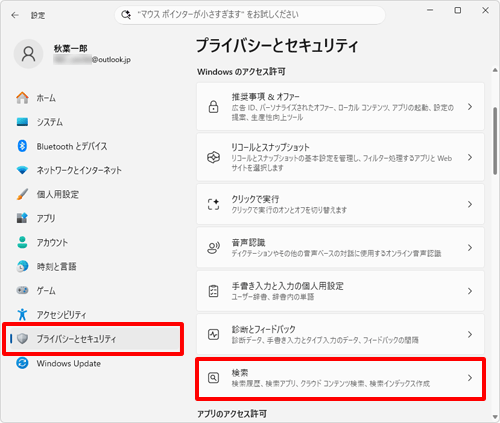This screenshot has width=500, height=423.
Task: Click the 音声認識 speech icon
Action: pos(213,248)
